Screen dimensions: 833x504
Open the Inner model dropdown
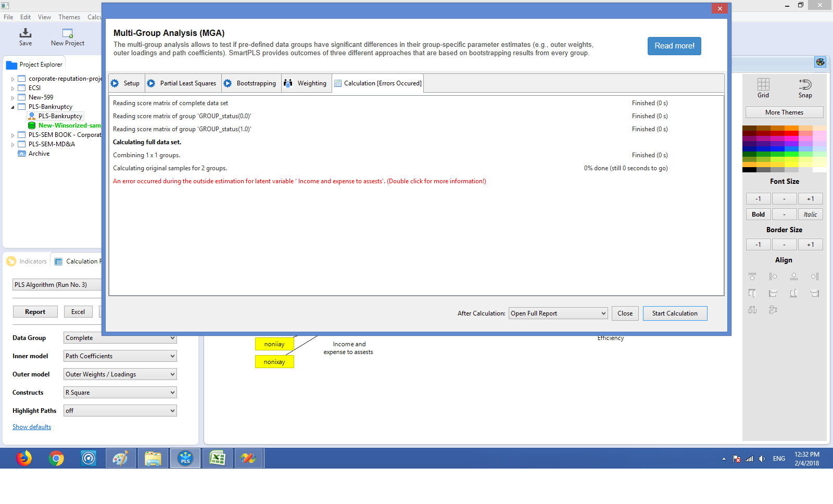pyautogui.click(x=120, y=356)
